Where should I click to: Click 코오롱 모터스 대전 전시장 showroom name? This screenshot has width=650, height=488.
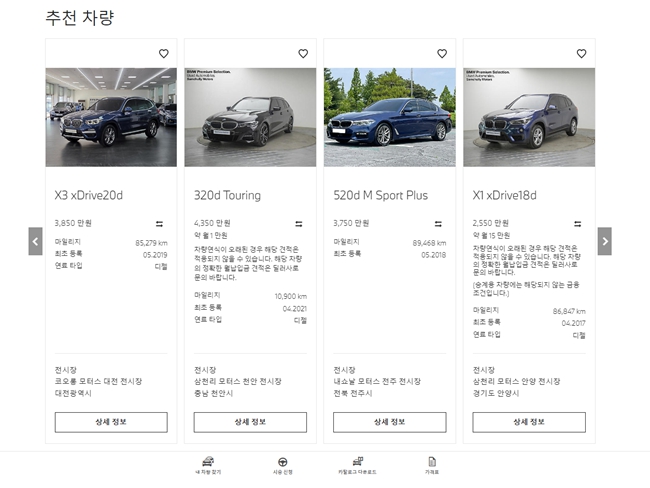coord(98,381)
